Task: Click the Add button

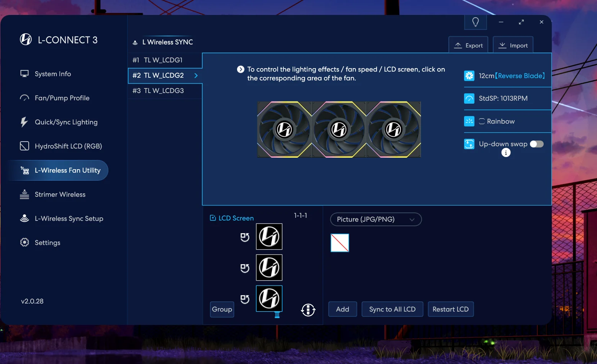Action: click(343, 309)
